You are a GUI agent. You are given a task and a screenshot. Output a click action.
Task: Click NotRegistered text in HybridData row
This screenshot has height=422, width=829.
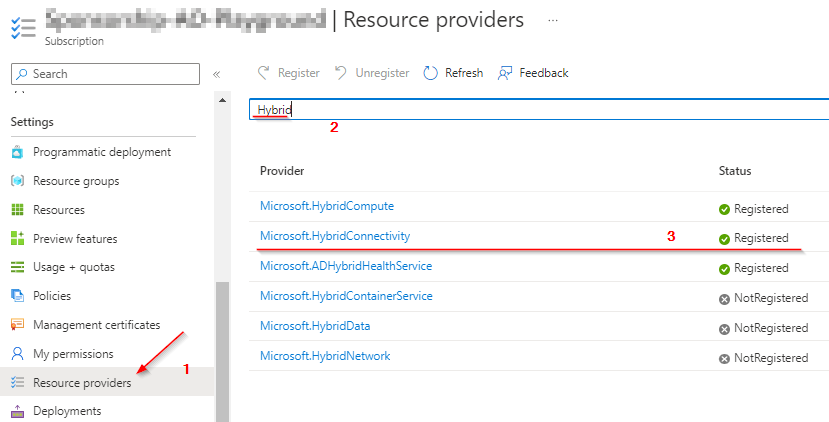tap(771, 328)
